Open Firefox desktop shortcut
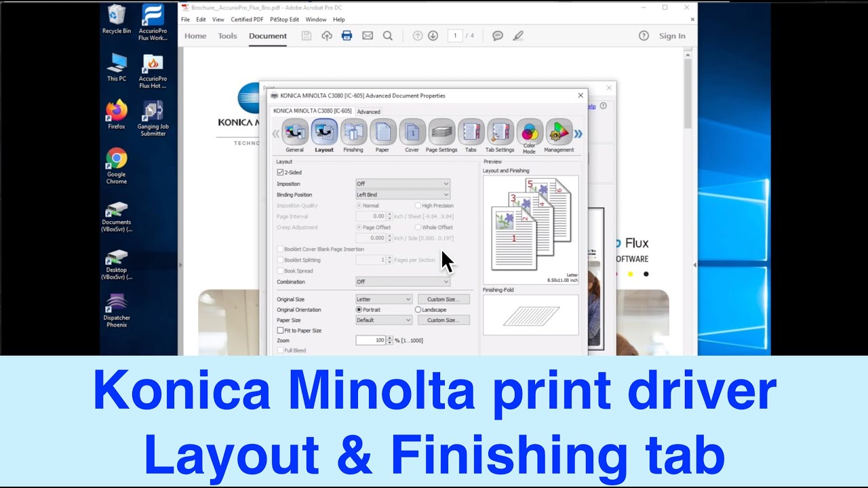The height and width of the screenshot is (488, 868). tap(117, 115)
